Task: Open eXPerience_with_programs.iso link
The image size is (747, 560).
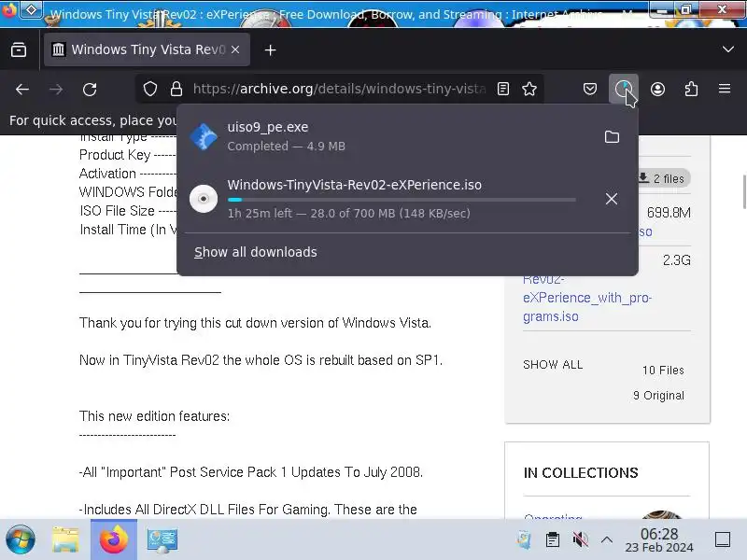Action: point(587,298)
